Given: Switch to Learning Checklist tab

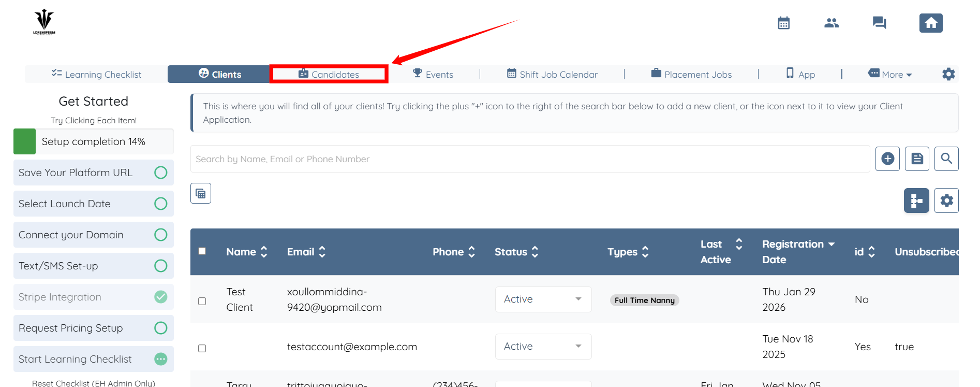Looking at the screenshot, I should [96, 74].
